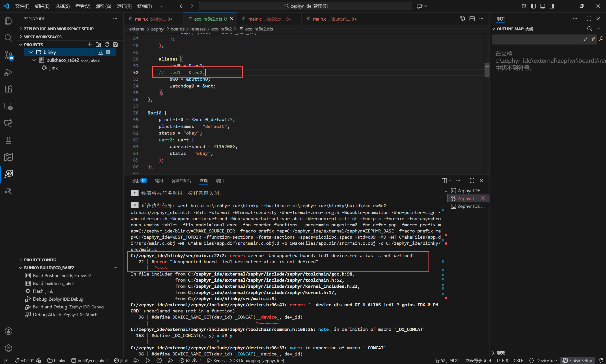The image size is (606, 364).
Task: Run Build Pristine build\eco_ra6e2
Action: pyautogui.click(x=62, y=276)
